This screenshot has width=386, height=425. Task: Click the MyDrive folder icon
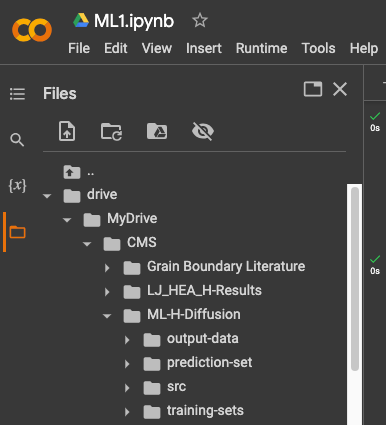coord(92,220)
